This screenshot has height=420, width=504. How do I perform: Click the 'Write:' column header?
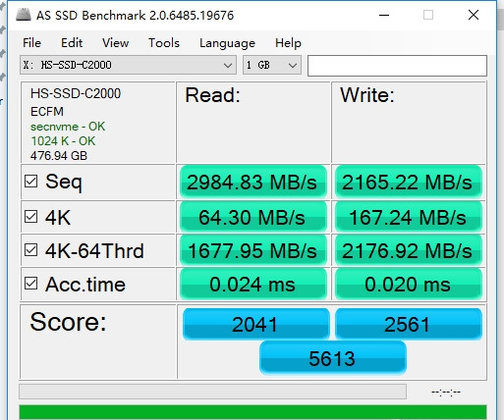[x=367, y=95]
